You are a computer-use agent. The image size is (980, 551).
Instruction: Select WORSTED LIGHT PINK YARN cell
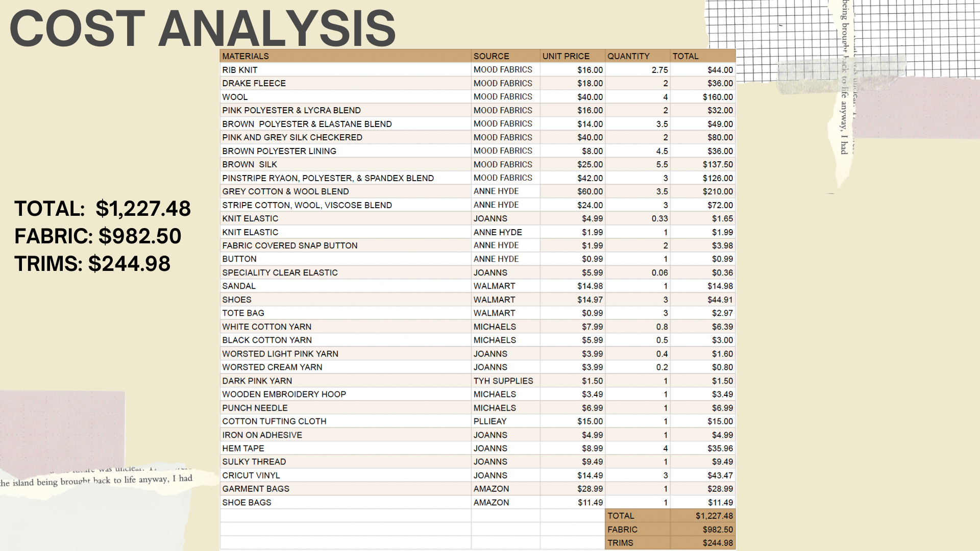346,354
